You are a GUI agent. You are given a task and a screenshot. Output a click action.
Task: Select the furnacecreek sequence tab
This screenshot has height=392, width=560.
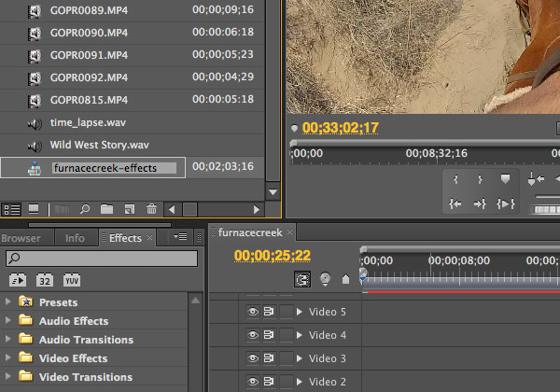[x=250, y=232]
